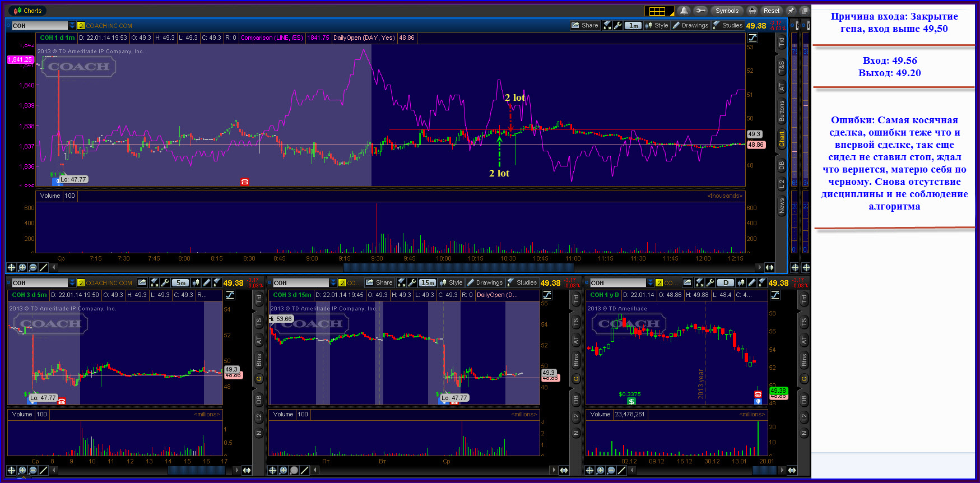This screenshot has width=980, height=483.
Task: Zoom out main chart using magnifier minus
Action: (x=32, y=267)
